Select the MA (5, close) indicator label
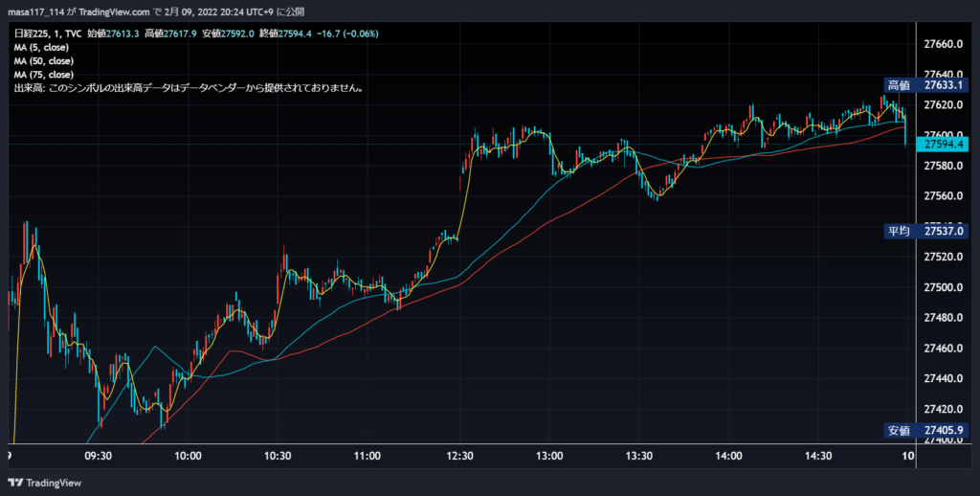This screenshot has height=496, width=980. [41, 48]
